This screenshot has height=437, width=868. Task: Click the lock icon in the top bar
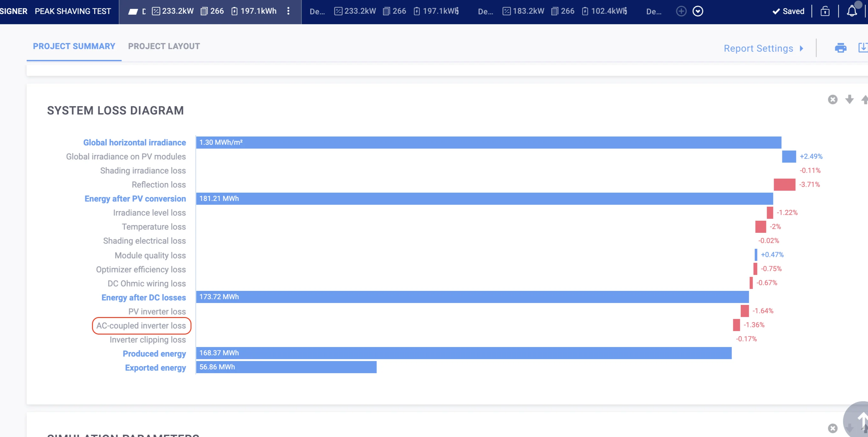(825, 11)
